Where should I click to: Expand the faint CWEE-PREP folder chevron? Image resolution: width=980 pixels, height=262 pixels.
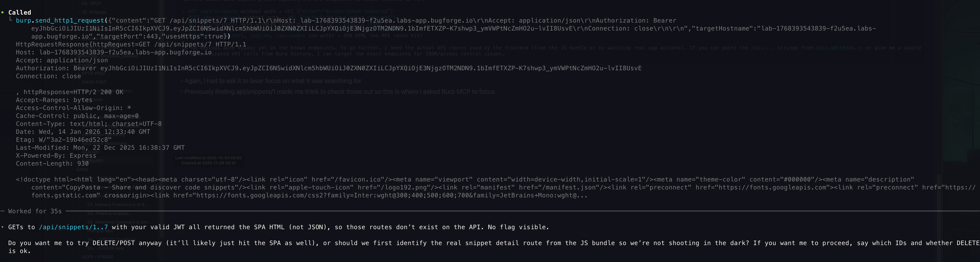click(x=78, y=82)
